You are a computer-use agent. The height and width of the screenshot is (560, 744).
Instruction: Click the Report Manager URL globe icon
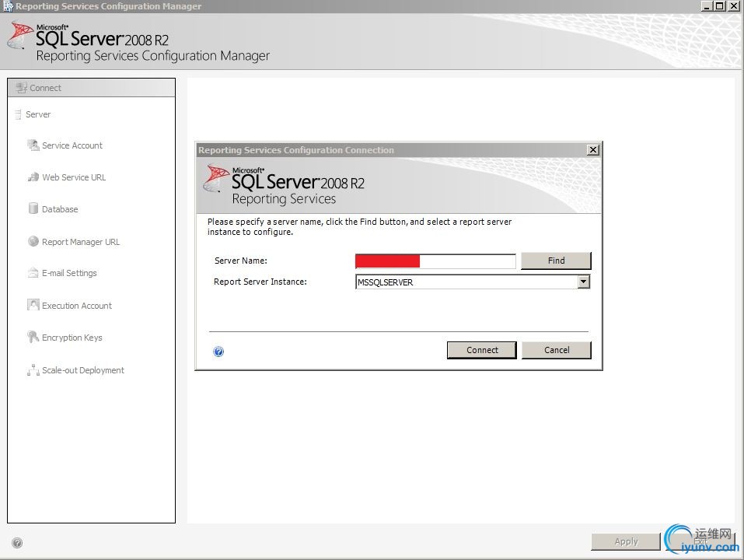coord(33,242)
